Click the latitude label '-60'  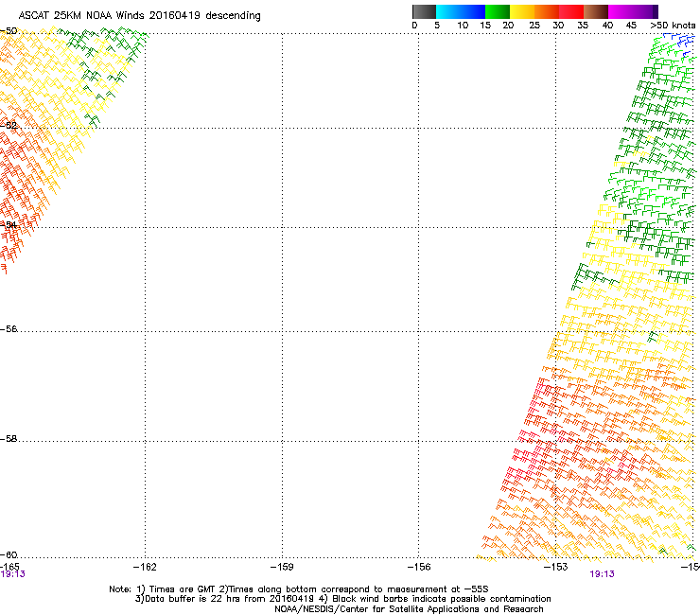9,554
